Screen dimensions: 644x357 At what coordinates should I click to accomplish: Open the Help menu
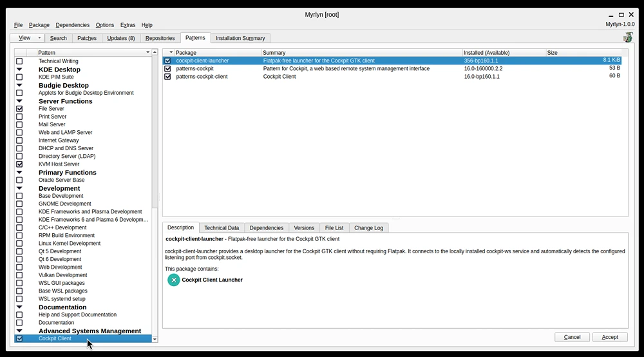pos(147,25)
